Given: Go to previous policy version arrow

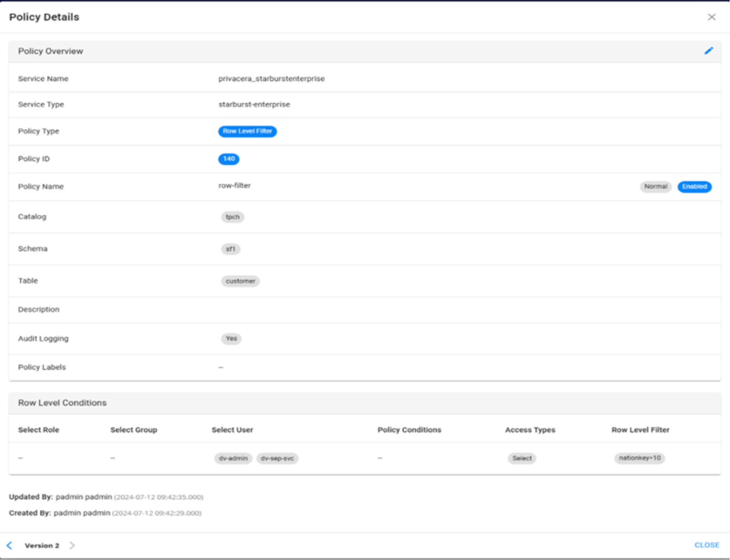Looking at the screenshot, I should pos(10,545).
